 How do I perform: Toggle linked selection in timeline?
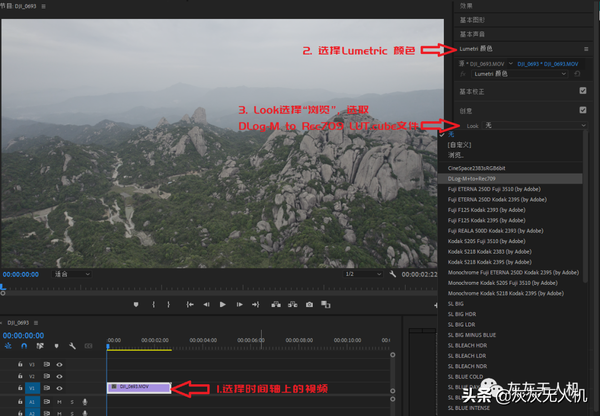(40, 346)
